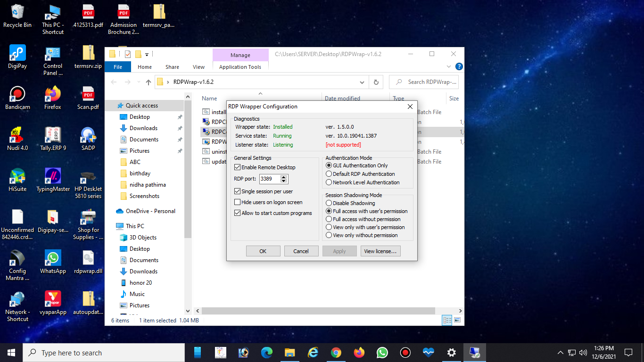Open Settings gear in the taskbar
644x362 pixels.
[451, 353]
